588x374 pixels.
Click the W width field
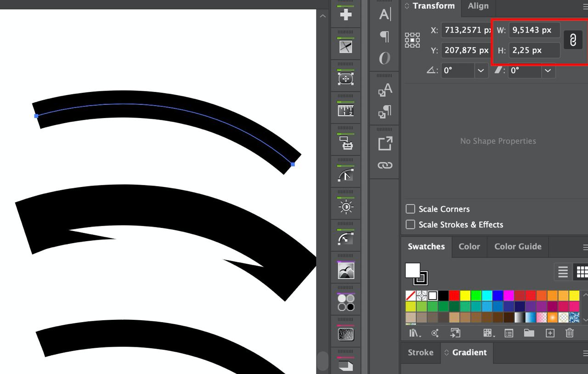click(x=534, y=30)
